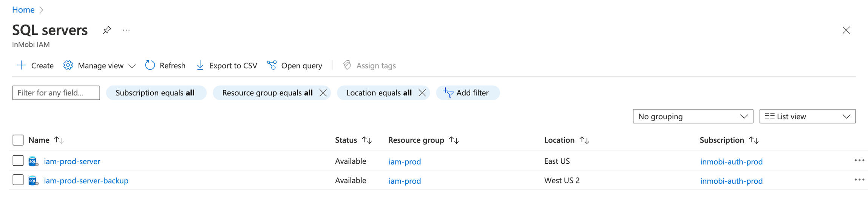This screenshot has width=868, height=209.
Task: Open inmobi-auth-prod subscription for backup server row
Action: pos(731,181)
